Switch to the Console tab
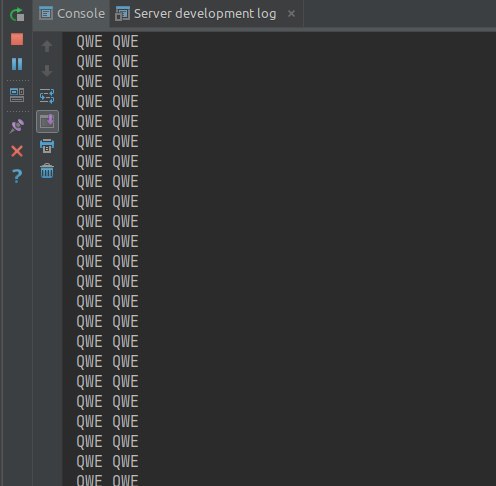Viewport: 496px width, 486px height. pos(72,14)
